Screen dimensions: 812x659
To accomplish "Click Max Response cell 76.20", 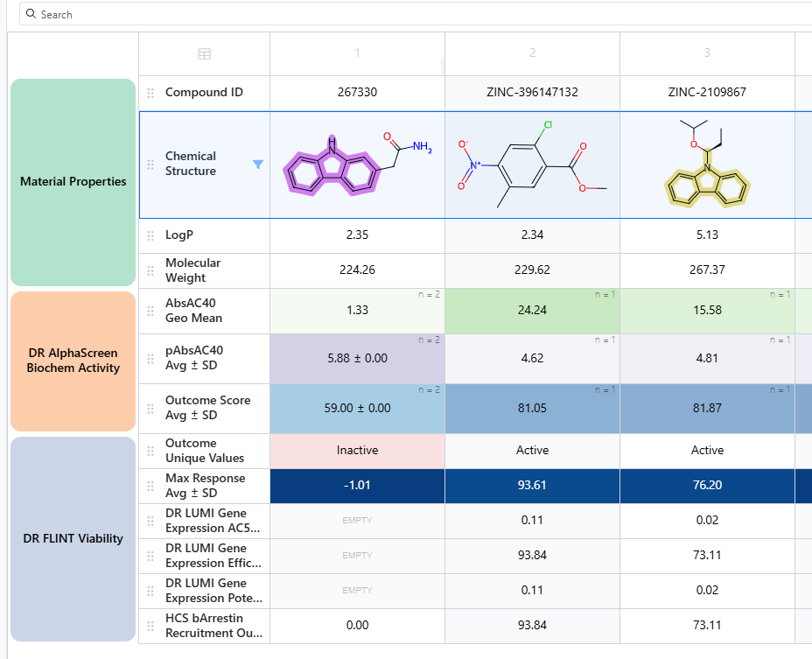I will coord(707,486).
